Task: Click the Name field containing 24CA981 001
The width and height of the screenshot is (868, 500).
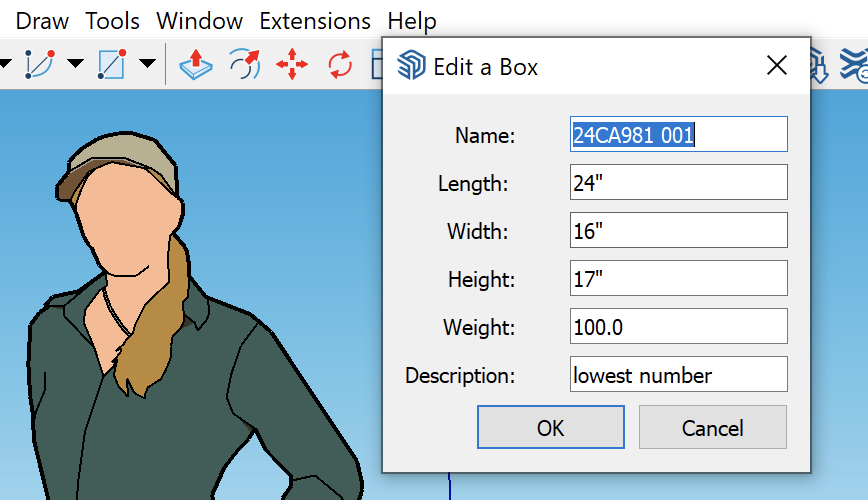Action: click(678, 135)
